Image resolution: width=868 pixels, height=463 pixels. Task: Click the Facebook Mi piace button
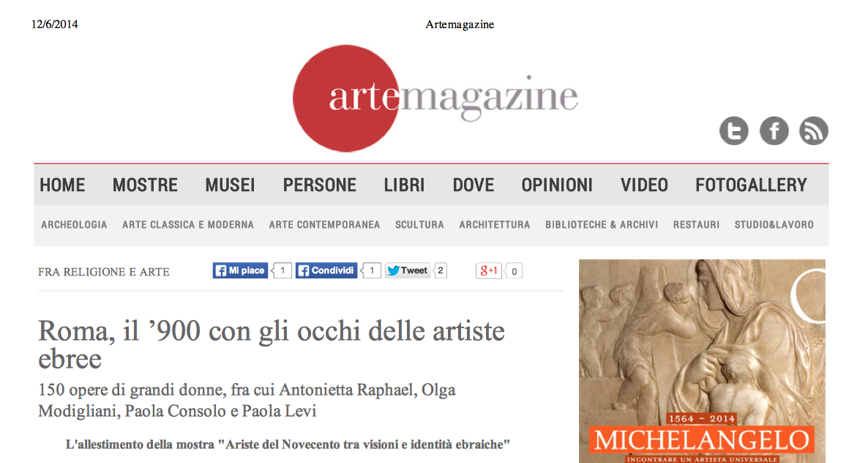point(240,270)
